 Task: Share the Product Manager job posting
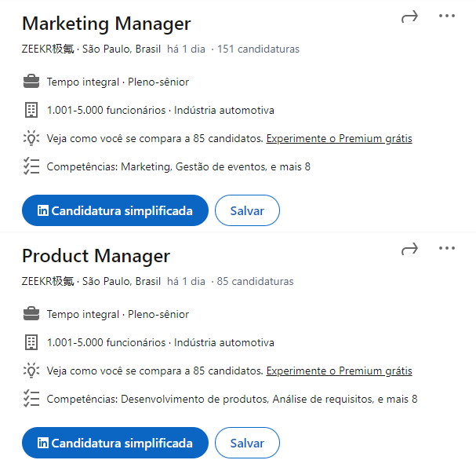tap(409, 249)
